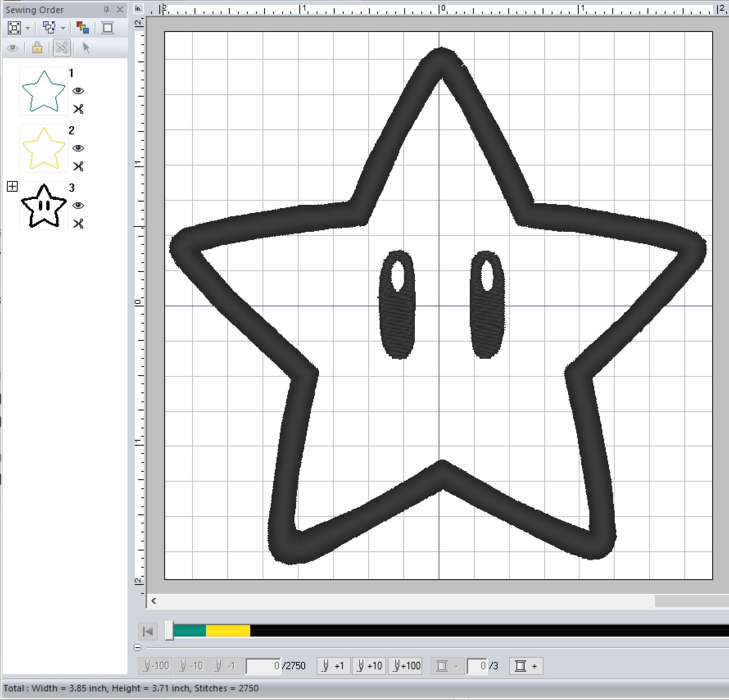
Task: Click the thread spool icon in Sewing Order toolbar
Action: point(108,28)
